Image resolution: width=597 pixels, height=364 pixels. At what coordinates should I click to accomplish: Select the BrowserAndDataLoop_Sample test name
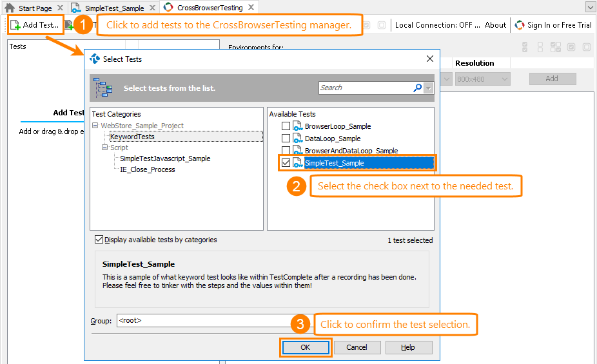tap(351, 151)
